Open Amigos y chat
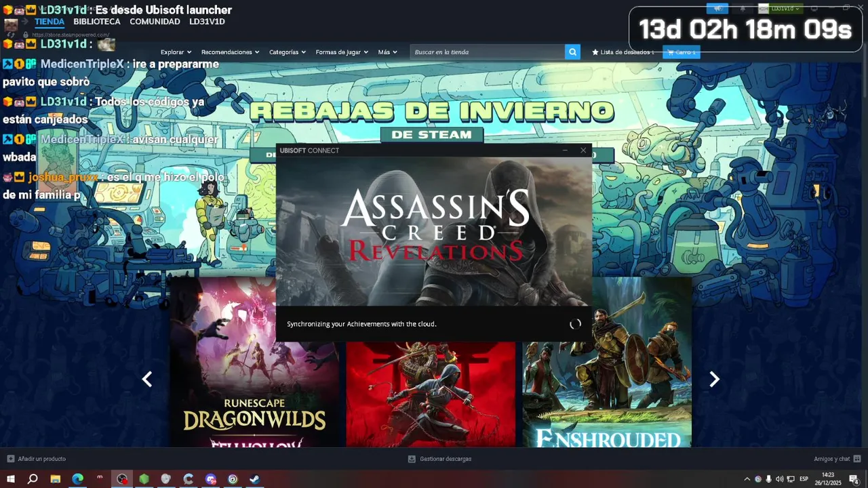 837,459
